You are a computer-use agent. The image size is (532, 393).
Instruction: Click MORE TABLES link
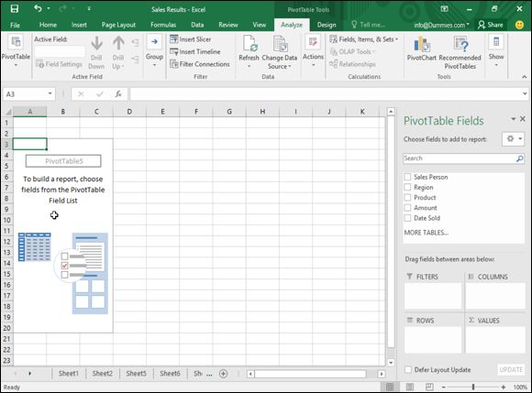(x=427, y=233)
